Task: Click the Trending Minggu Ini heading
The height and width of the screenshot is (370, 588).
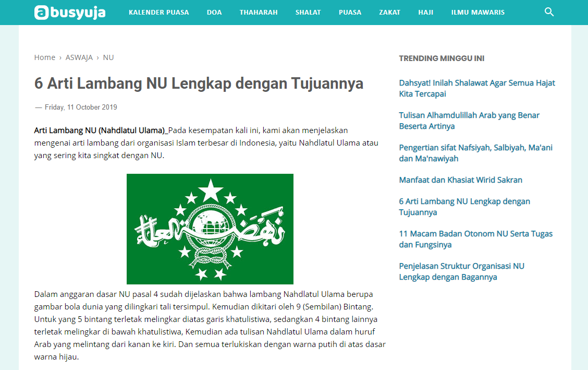Action: coord(442,58)
